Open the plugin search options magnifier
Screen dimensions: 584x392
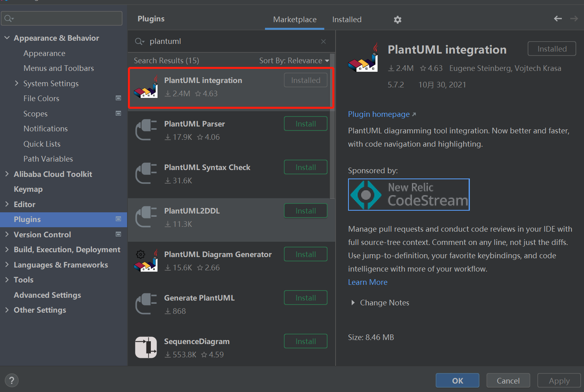(x=140, y=41)
